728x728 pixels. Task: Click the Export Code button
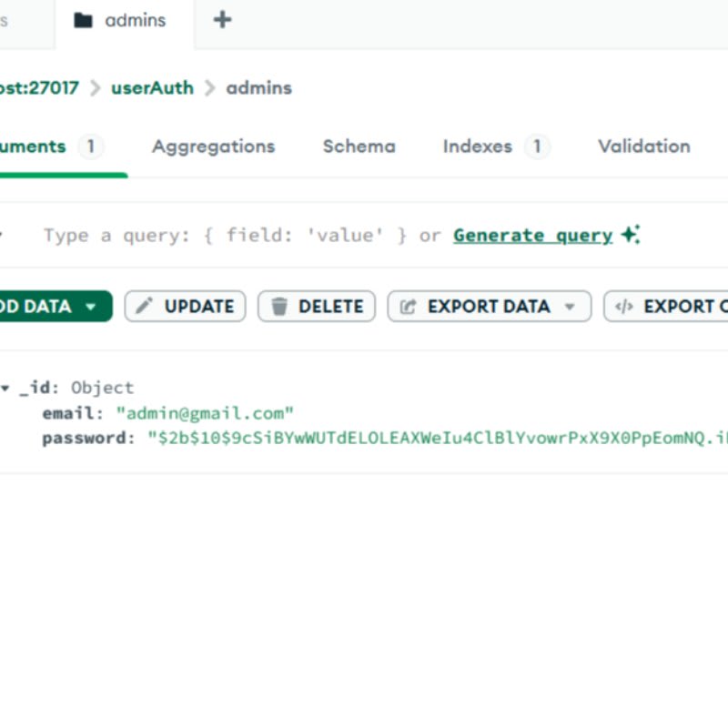pos(666,307)
